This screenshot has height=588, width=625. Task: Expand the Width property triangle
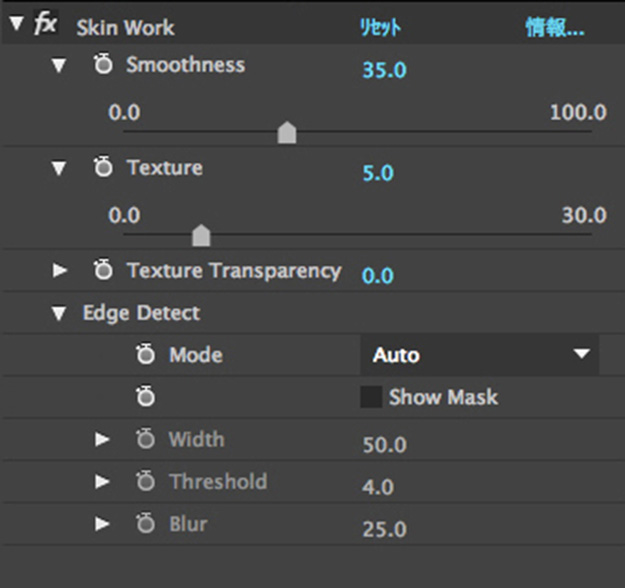click(102, 440)
